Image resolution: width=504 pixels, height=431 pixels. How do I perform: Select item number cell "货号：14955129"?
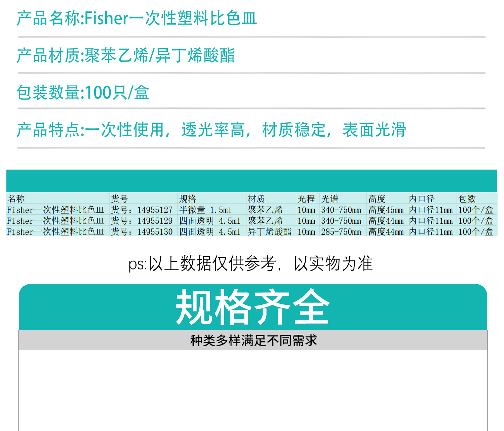pyautogui.click(x=142, y=221)
